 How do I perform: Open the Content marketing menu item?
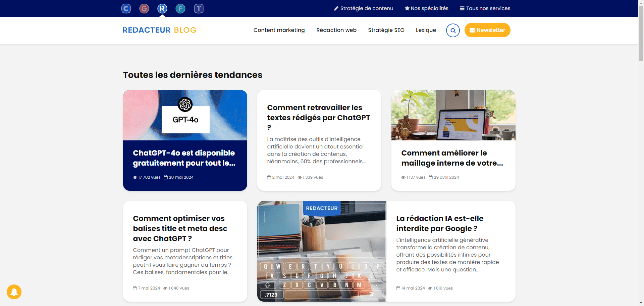(279, 30)
